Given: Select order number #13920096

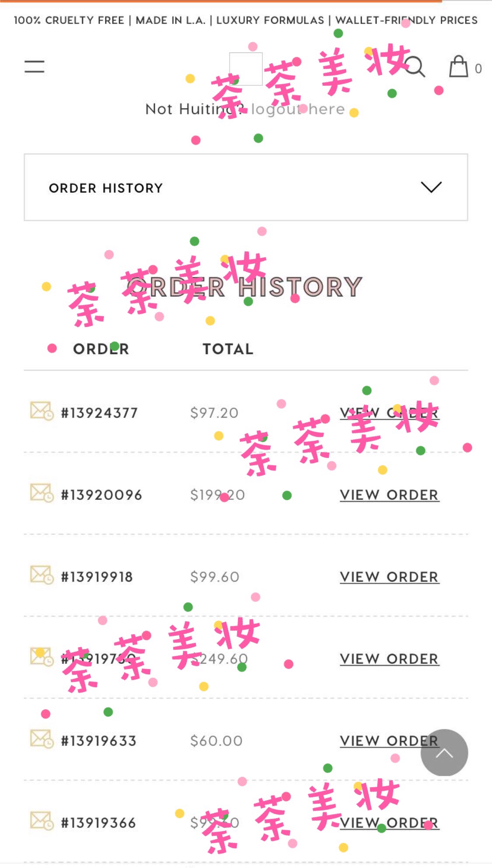Looking at the screenshot, I should [x=101, y=495].
